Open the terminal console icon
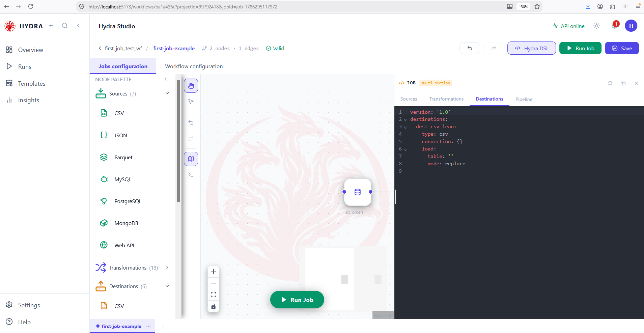The height and width of the screenshot is (333, 644). [191, 175]
